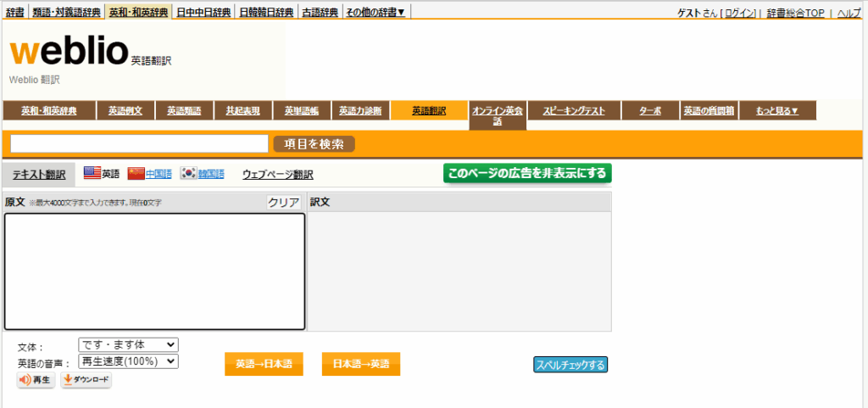Play English audio with 再生 button
Viewport: 868px width, 408px height.
(x=36, y=381)
